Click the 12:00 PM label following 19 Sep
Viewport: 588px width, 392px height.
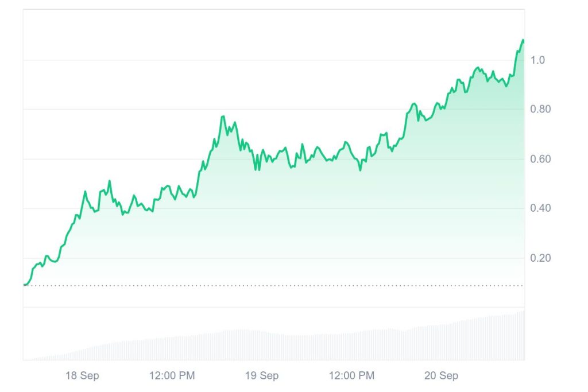351,376
